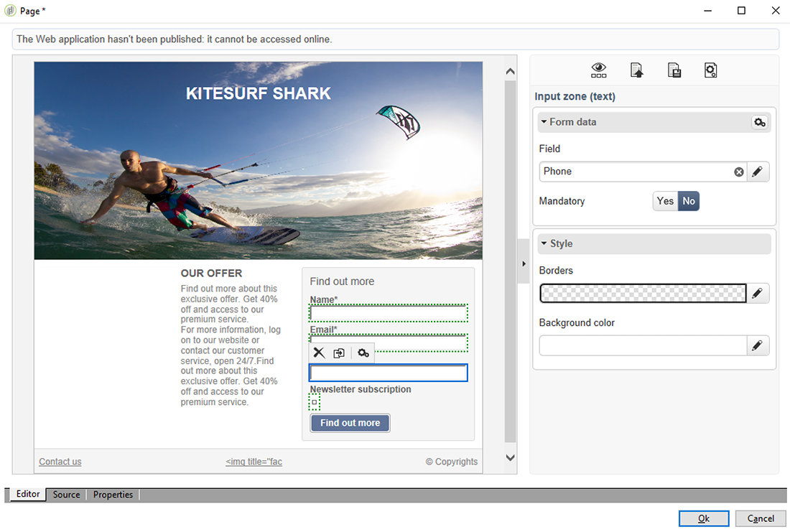This screenshot has width=790, height=532.
Task: Edit the Phone field with pencil
Action: pos(757,172)
